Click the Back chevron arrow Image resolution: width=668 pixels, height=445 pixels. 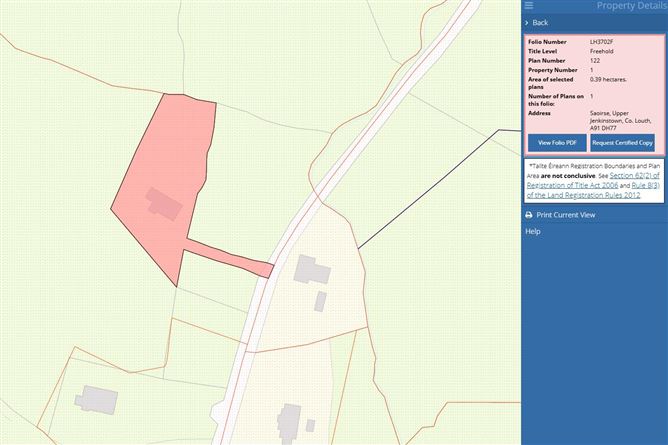(x=527, y=23)
